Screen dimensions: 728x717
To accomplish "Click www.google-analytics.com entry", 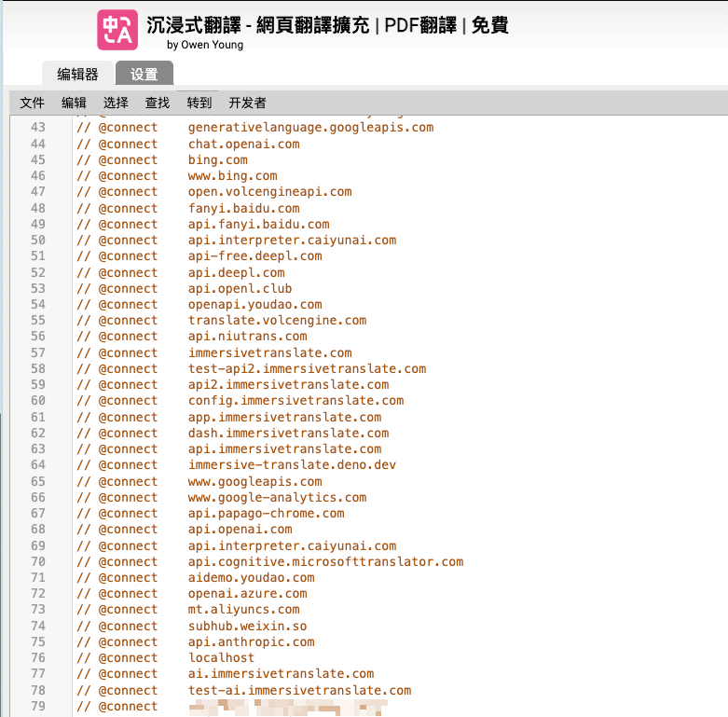I will 277,497.
